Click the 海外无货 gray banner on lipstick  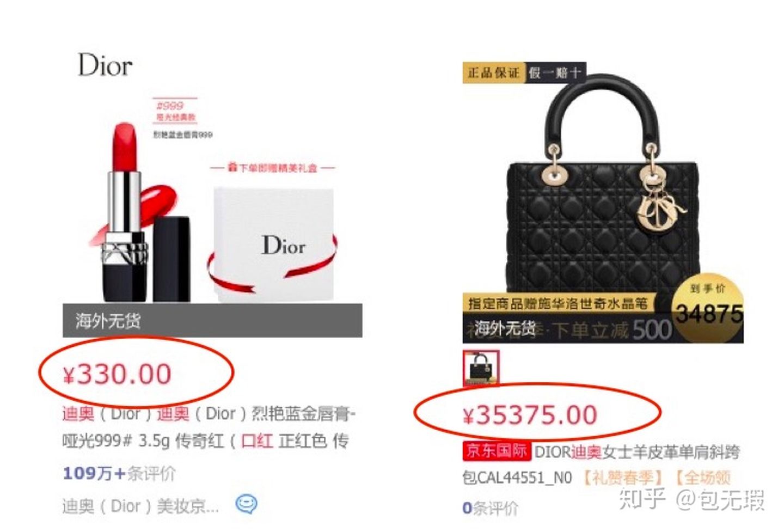(212, 320)
